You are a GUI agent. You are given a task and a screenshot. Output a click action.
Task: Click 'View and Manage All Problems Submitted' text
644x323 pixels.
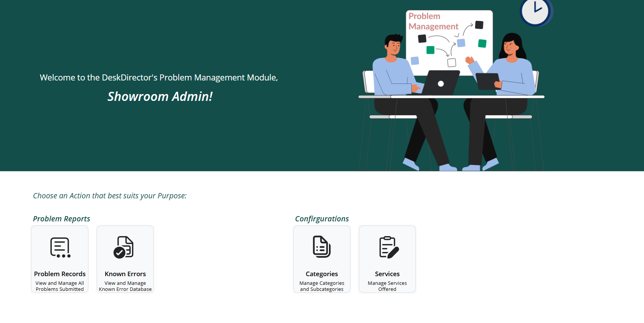coord(60,286)
